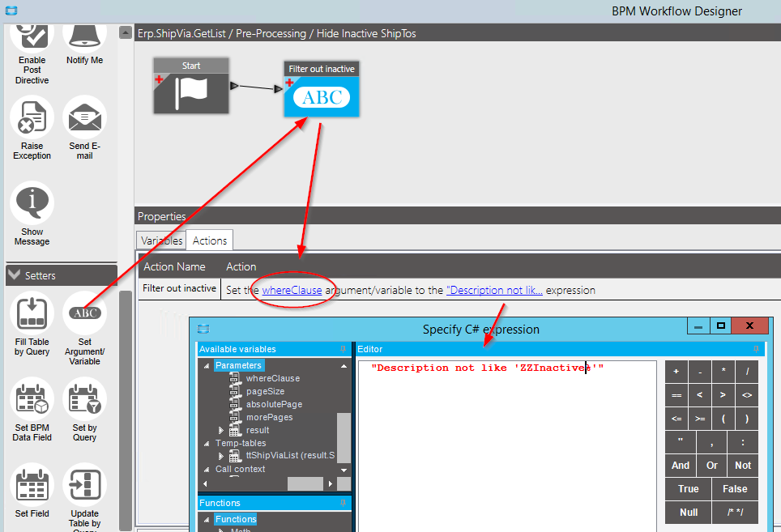Screen dimensions: 781x532
Task: Insert the minus operator
Action: point(700,372)
